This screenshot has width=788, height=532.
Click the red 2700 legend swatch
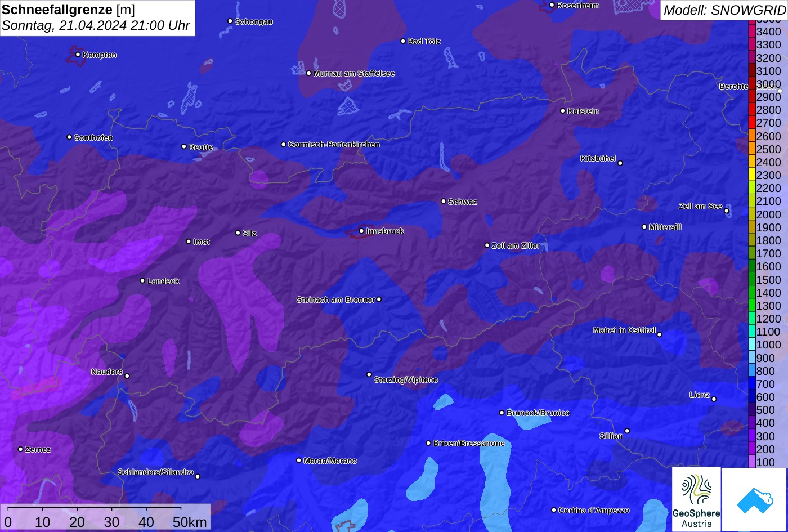click(752, 123)
